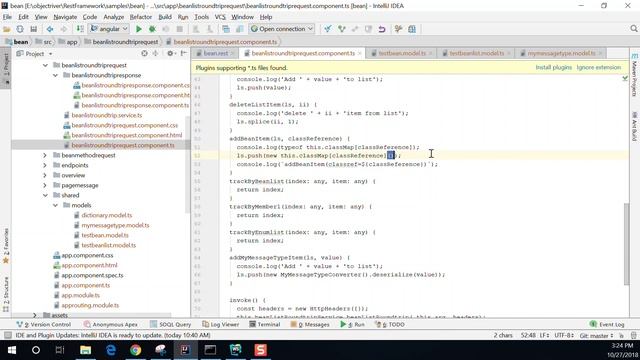This screenshot has width=640, height=360.
Task: Collapse the shared folder
Action: click(45, 196)
